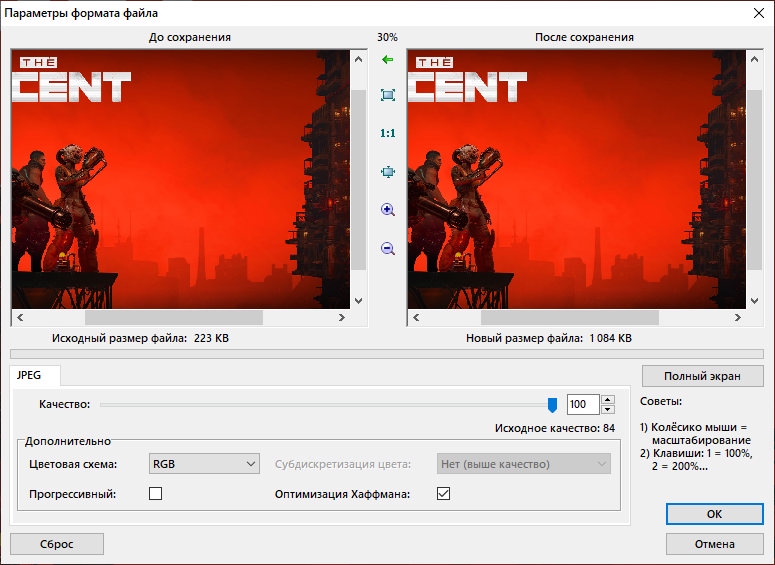The width and height of the screenshot is (775, 565).
Task: Click right arrow of the До сохранения horizontal scrollbar
Action: (342, 317)
